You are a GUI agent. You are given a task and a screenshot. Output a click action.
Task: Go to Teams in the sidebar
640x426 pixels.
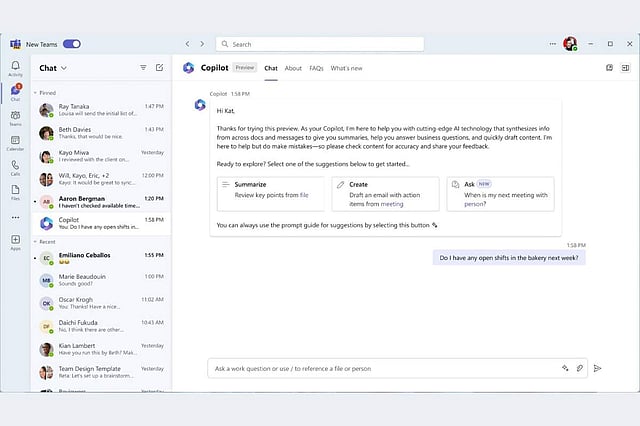coord(15,117)
